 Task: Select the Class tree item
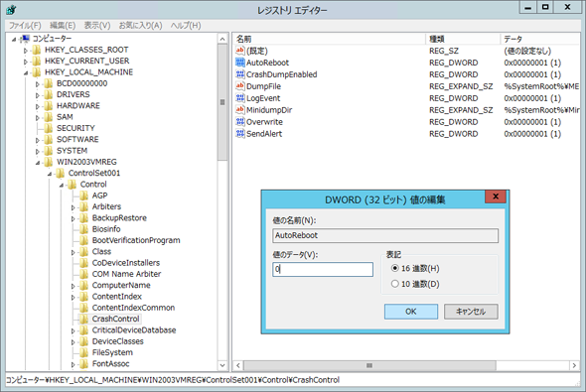click(x=101, y=251)
